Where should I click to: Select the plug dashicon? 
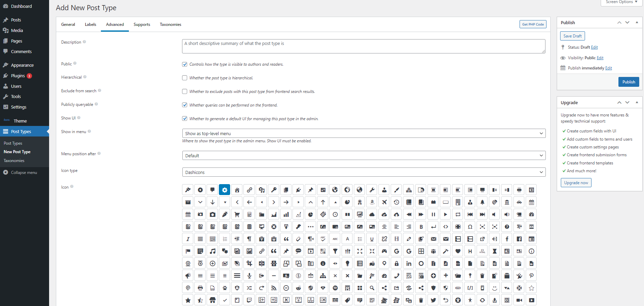pyautogui.click(x=298, y=190)
